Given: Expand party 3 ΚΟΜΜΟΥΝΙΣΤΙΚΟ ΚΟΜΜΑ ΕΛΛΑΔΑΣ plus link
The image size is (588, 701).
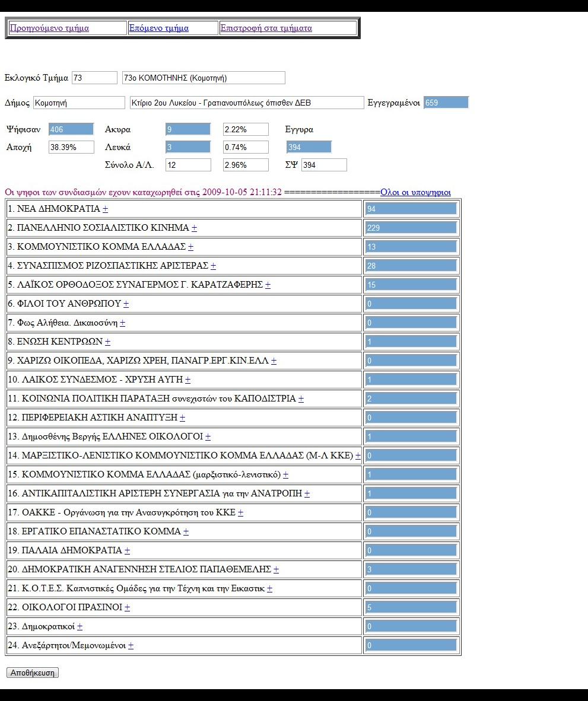Looking at the screenshot, I should pyautogui.click(x=190, y=247).
